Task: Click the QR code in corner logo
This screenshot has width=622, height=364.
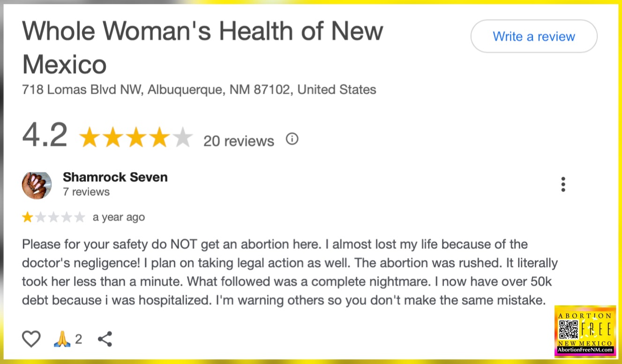Action: [568, 329]
